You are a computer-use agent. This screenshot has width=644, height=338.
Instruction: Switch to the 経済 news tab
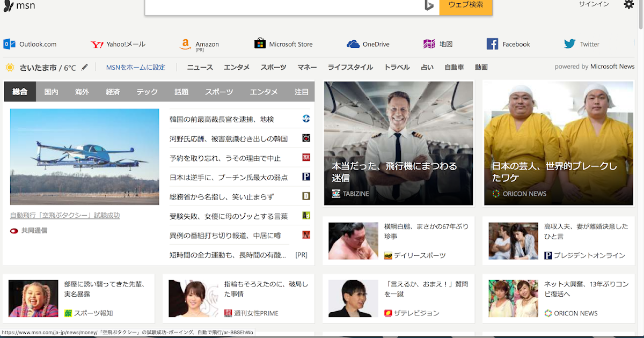point(113,92)
